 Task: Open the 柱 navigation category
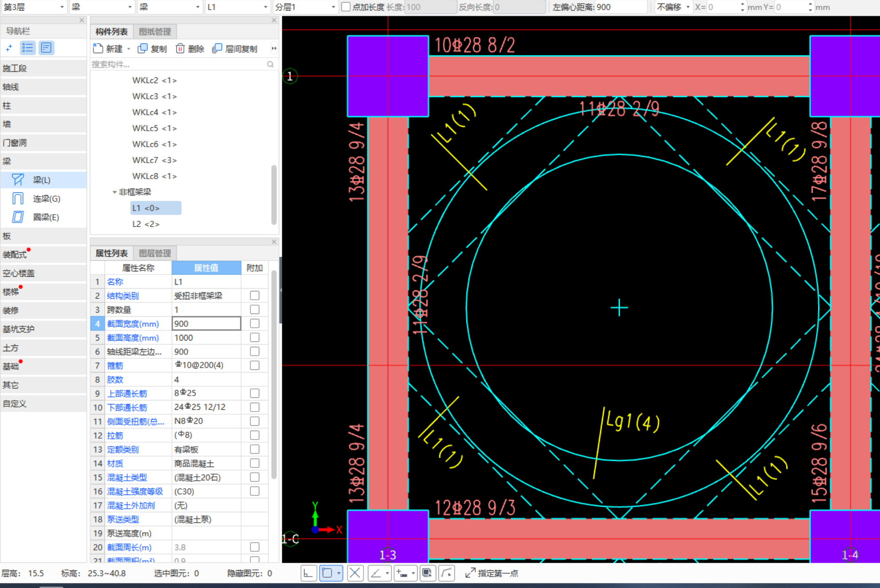(x=43, y=106)
